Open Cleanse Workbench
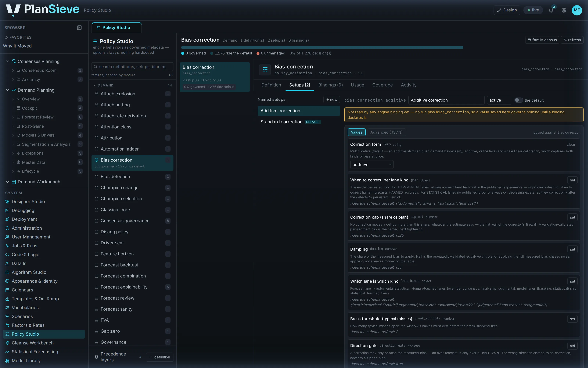Viewport: 588px width, 368px height. coord(44,343)
